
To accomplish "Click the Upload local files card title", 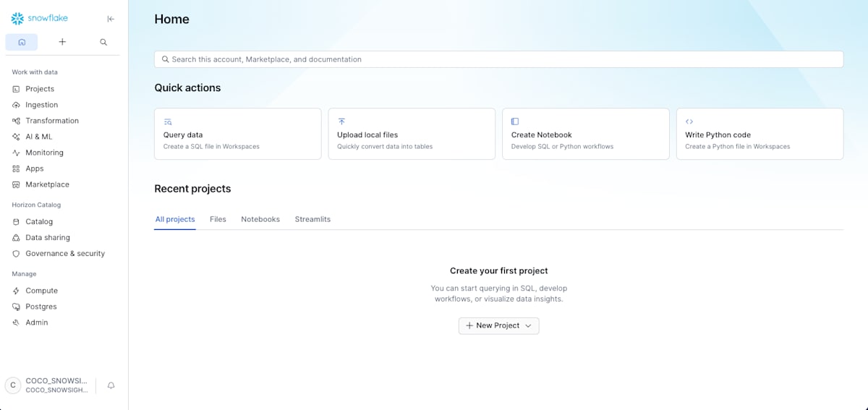I will [x=367, y=135].
